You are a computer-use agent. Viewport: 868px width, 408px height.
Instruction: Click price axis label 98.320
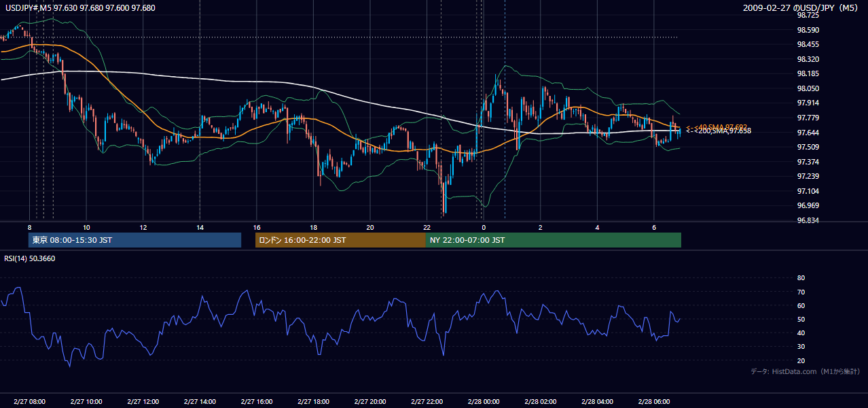tap(808, 59)
